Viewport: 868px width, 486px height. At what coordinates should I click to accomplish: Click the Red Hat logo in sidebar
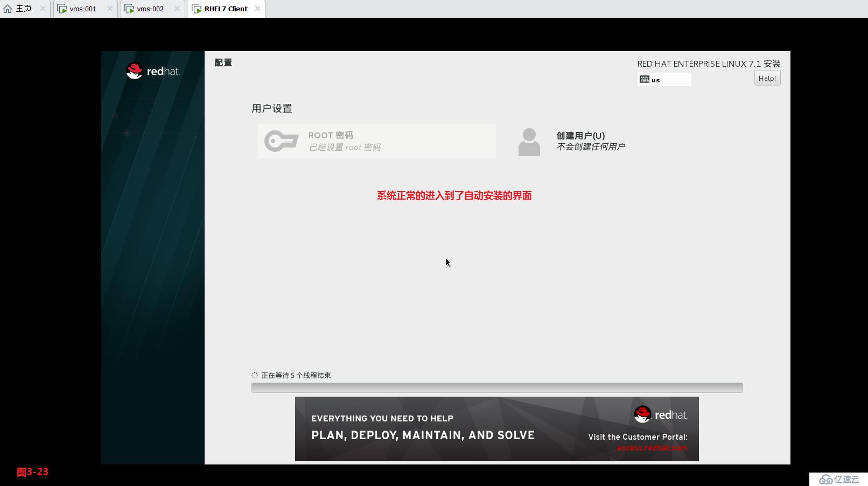[x=152, y=71]
